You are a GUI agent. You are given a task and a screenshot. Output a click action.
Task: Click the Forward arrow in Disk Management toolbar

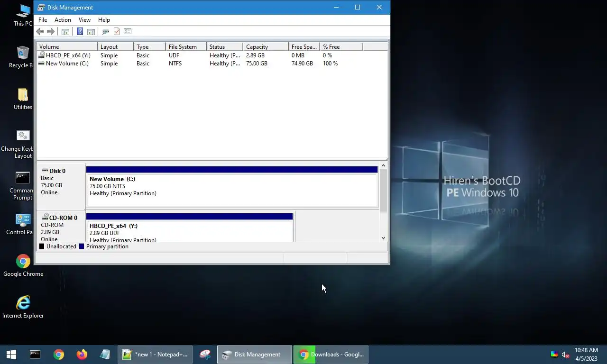[51, 31]
